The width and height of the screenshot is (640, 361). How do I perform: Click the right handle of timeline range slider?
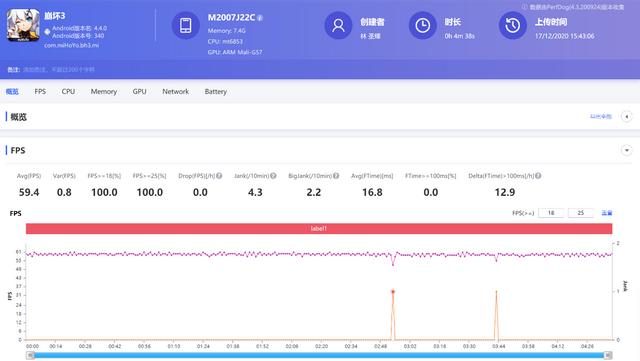608,355
